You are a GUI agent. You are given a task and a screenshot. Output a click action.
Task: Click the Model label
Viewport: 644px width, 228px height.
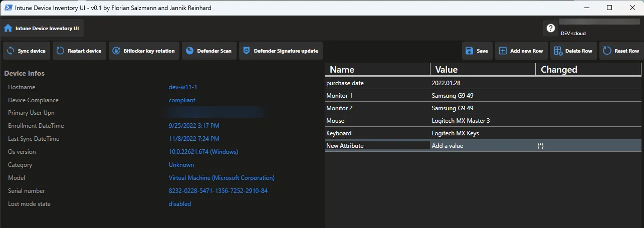click(x=16, y=178)
